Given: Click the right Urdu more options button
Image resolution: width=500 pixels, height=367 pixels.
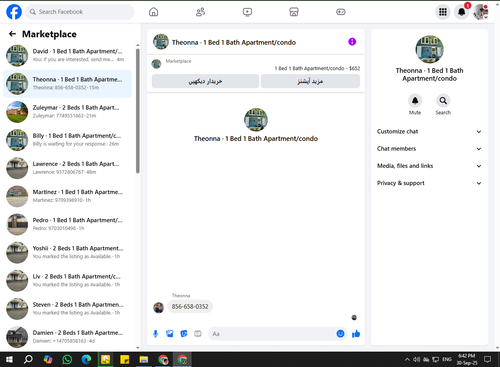Looking at the screenshot, I should tap(310, 81).
